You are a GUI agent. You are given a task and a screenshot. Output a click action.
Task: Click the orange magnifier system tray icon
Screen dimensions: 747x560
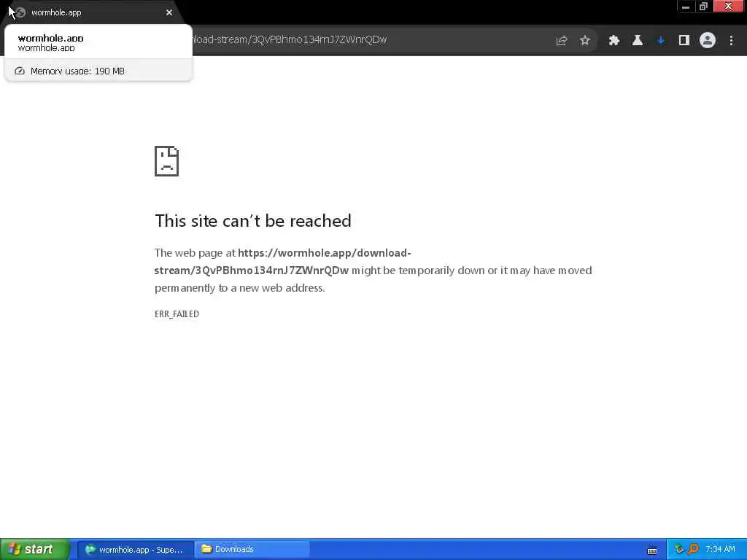point(694,550)
